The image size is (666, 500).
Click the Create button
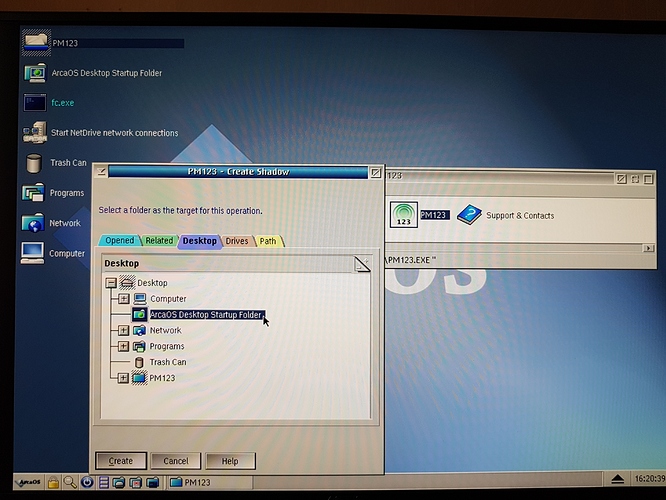coord(121,461)
